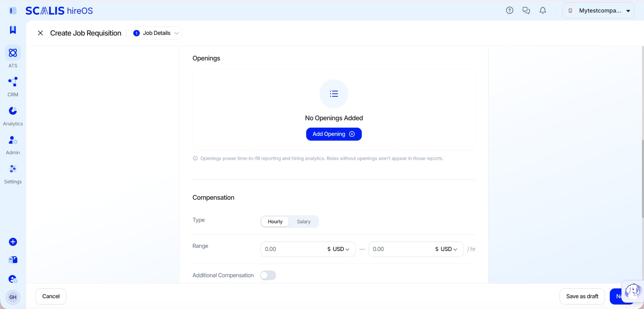Open the Analytics section
Viewport: 644px width, 309px height.
coord(13,116)
